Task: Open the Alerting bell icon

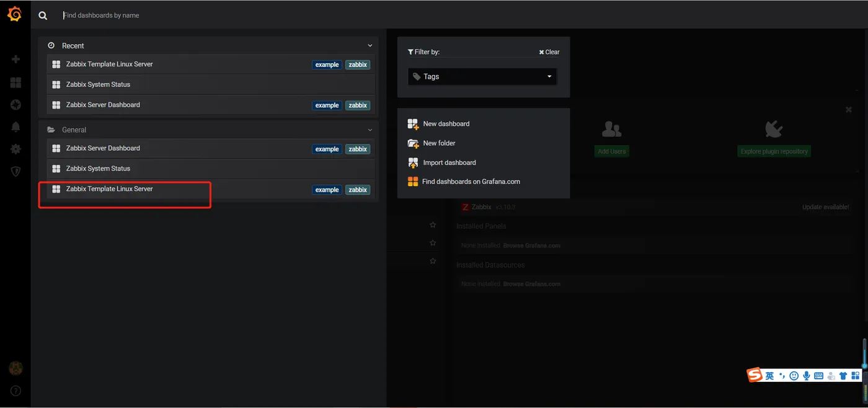Action: click(15, 127)
